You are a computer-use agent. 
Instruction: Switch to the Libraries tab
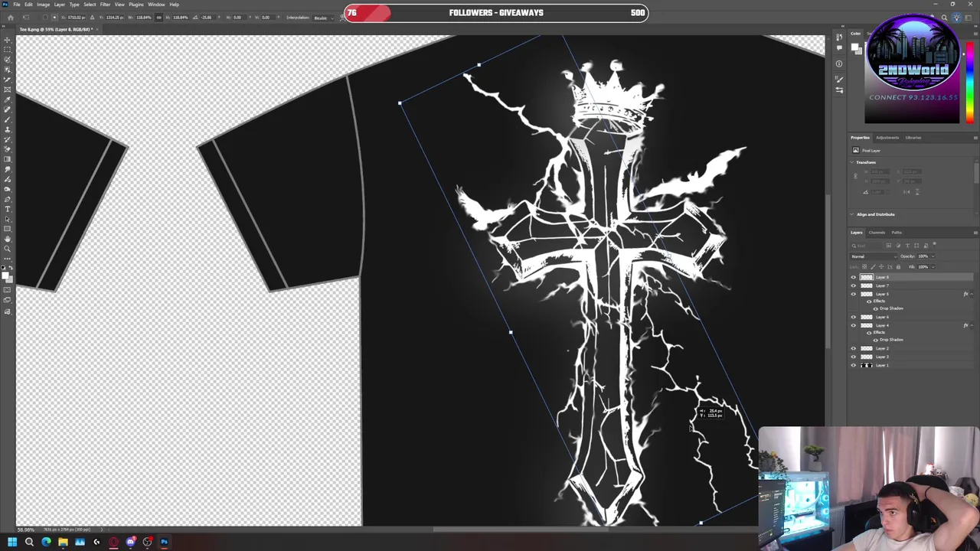click(913, 138)
